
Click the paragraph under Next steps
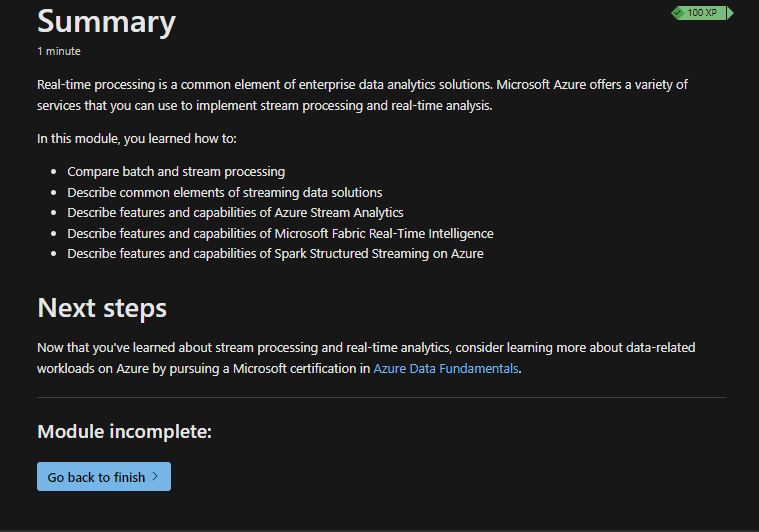point(366,358)
